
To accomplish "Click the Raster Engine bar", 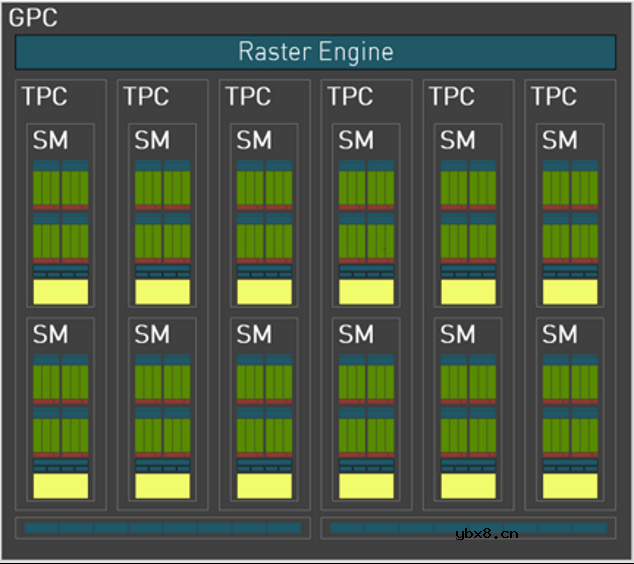I will point(315,52).
